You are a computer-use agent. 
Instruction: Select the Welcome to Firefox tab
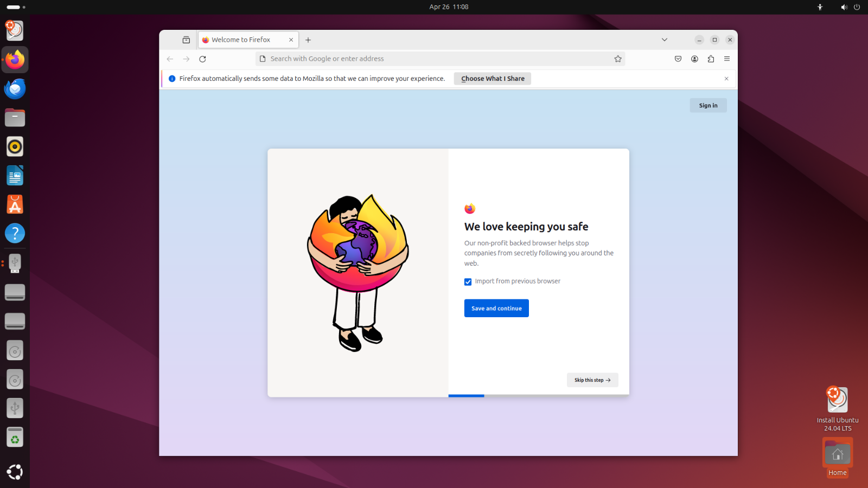[248, 40]
